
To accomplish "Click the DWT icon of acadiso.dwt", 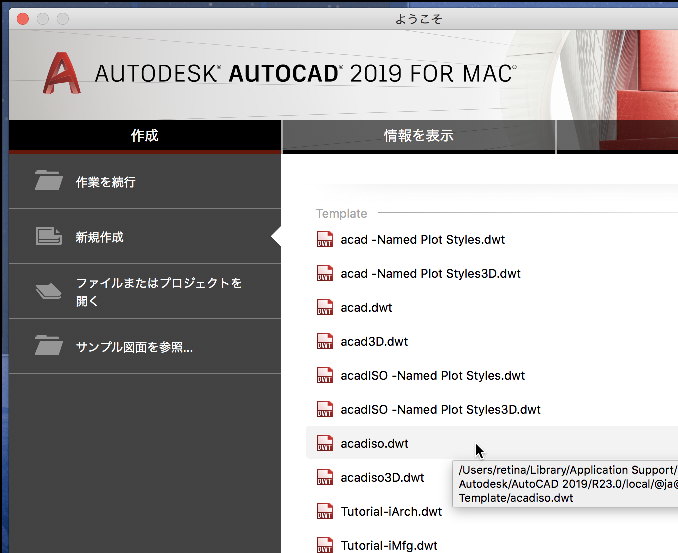I will click(325, 443).
